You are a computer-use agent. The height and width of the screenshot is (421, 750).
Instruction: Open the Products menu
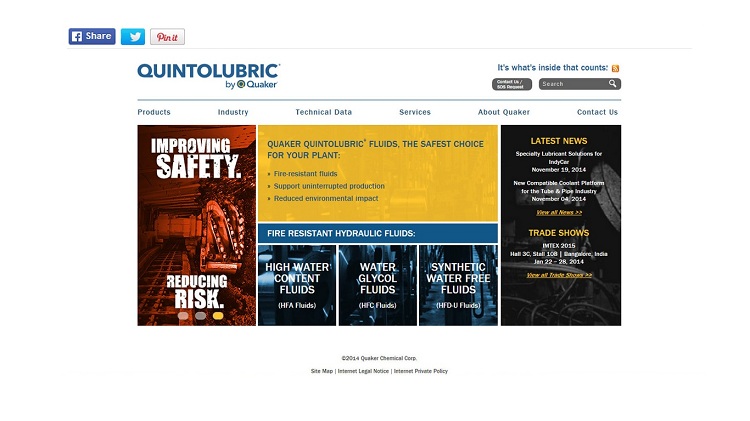point(154,112)
